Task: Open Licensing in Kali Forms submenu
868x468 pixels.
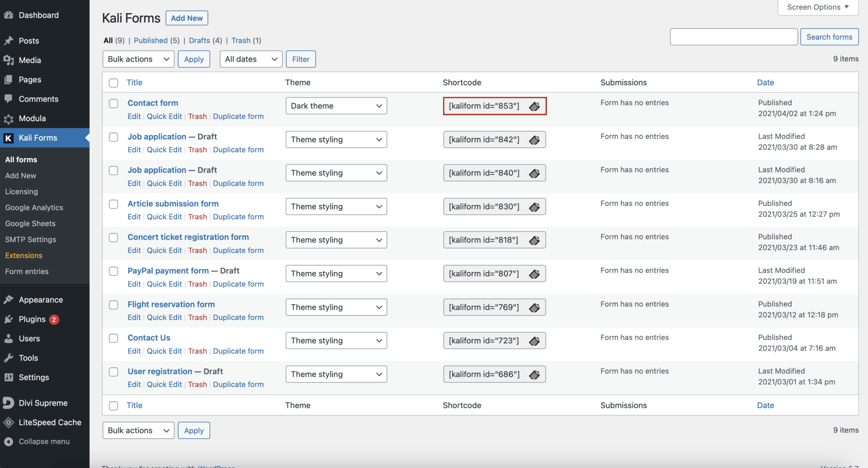Action: pos(22,192)
